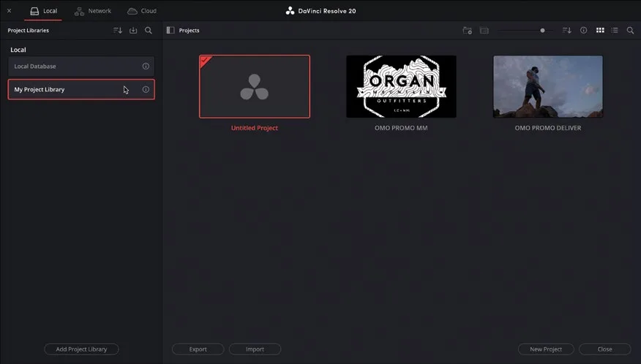Click the Untitled Project name label
This screenshot has height=364, width=641.
click(254, 128)
